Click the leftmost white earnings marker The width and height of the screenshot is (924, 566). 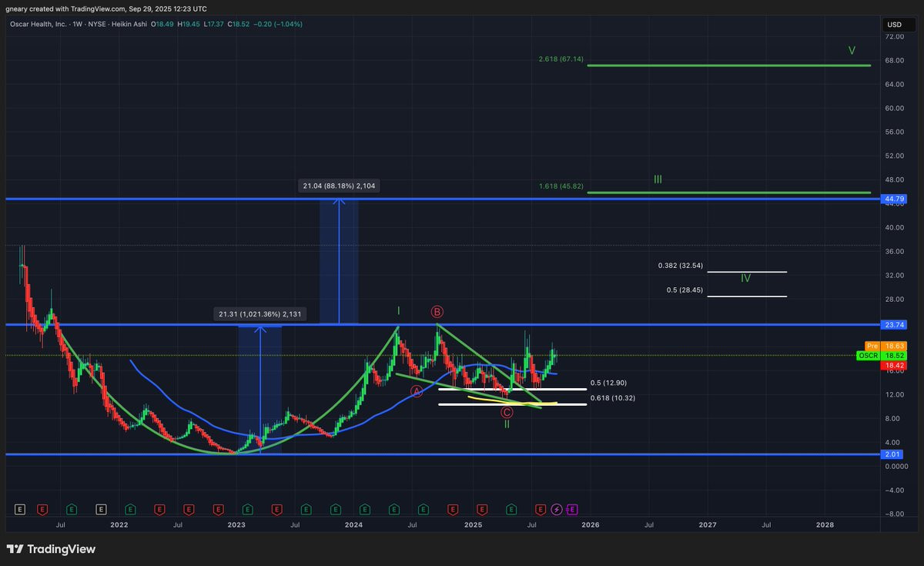tap(20, 509)
